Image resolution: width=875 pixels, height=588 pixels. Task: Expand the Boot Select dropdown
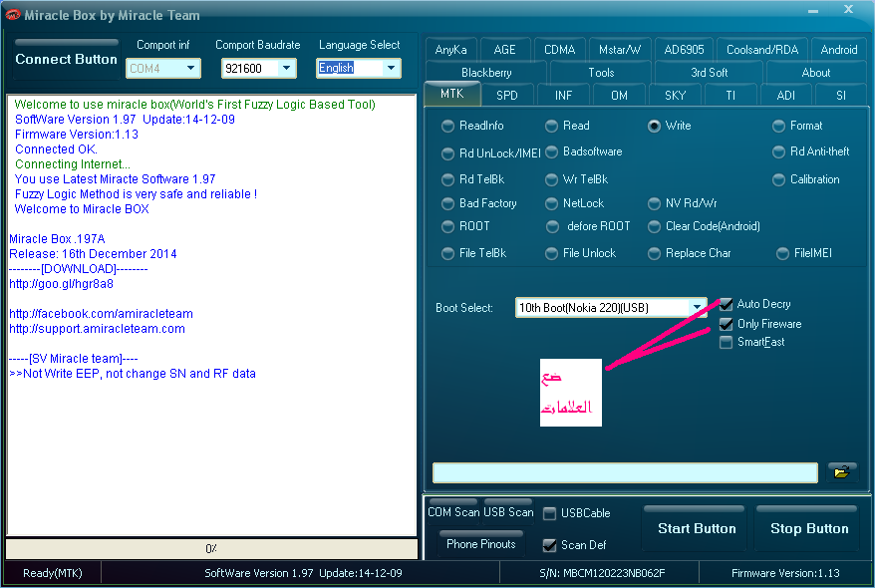click(x=697, y=307)
